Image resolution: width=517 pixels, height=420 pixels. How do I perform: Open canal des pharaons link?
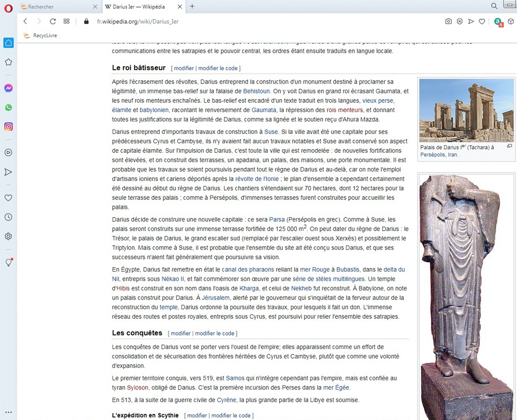click(x=248, y=269)
